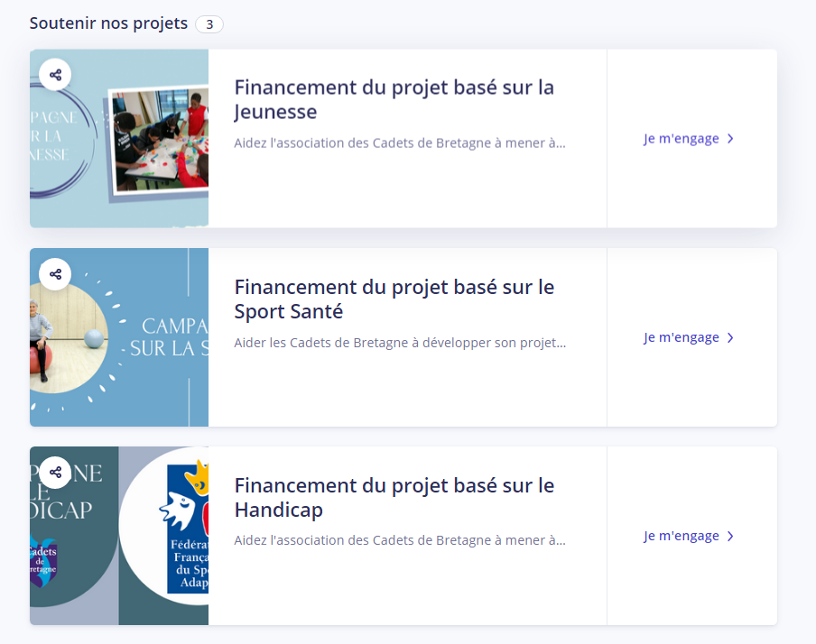The image size is (816, 644).
Task: Choose "Je m'engage" for the Sport Santé project
Action: pos(682,337)
